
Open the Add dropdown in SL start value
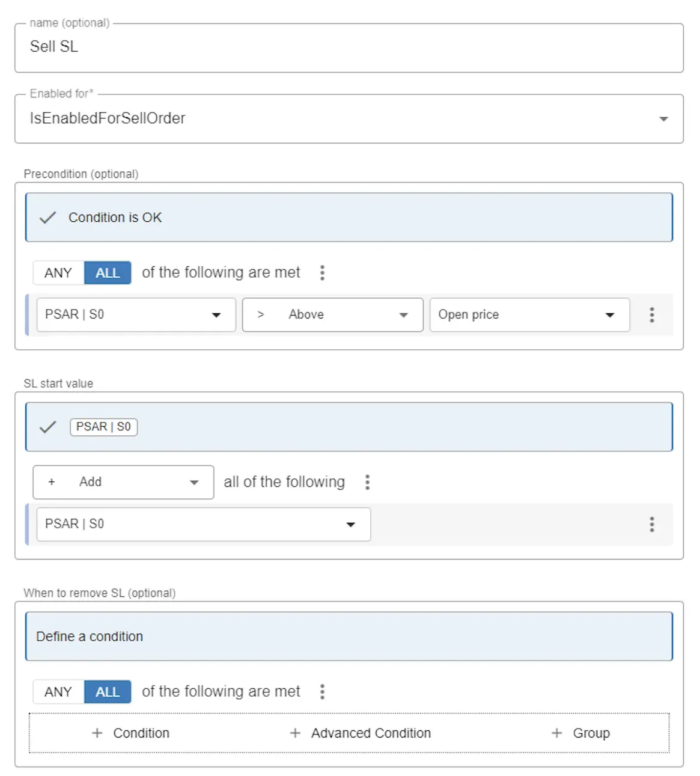(123, 482)
